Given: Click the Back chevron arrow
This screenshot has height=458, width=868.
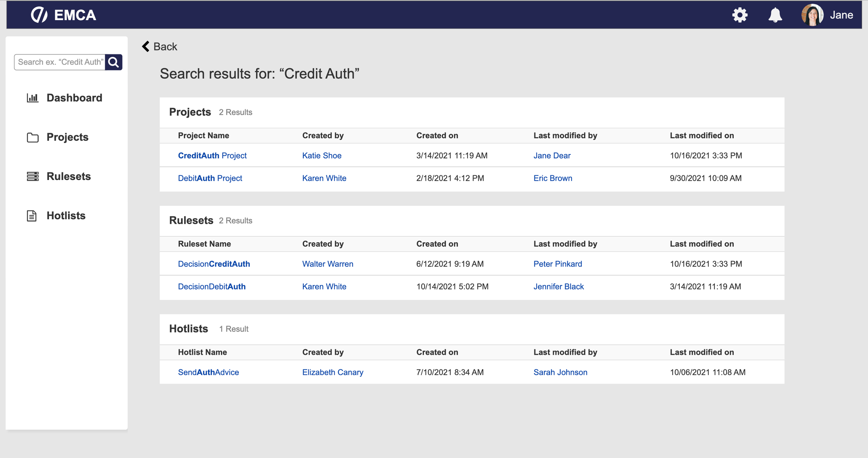Looking at the screenshot, I should 146,47.
